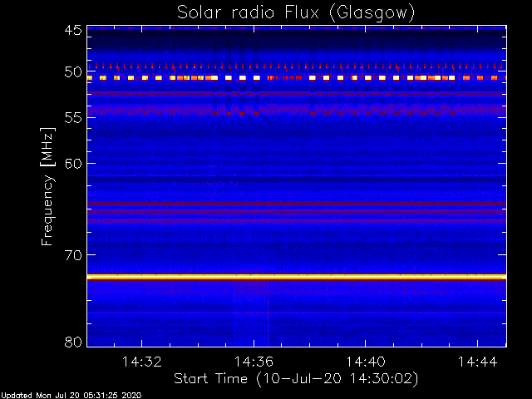Click the 'Updated Mon Jul 20 05:31:25 2020' text
The height and width of the screenshot is (399, 532).
click(71, 396)
